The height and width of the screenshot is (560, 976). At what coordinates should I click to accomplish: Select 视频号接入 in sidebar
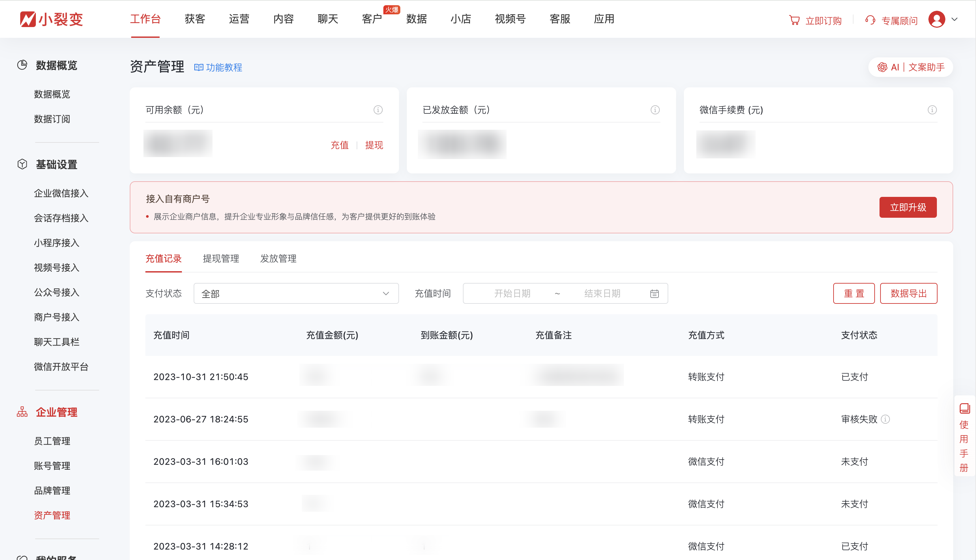coord(56,268)
